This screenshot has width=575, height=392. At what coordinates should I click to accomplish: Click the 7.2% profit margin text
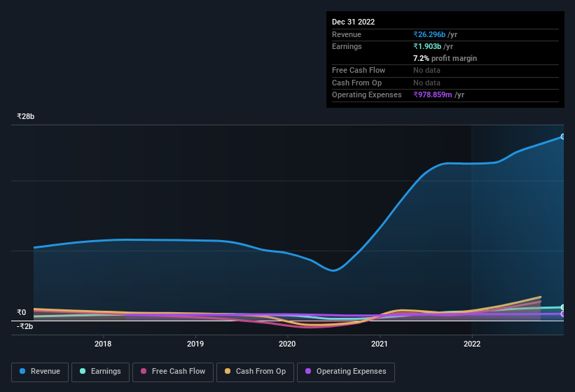coord(445,58)
